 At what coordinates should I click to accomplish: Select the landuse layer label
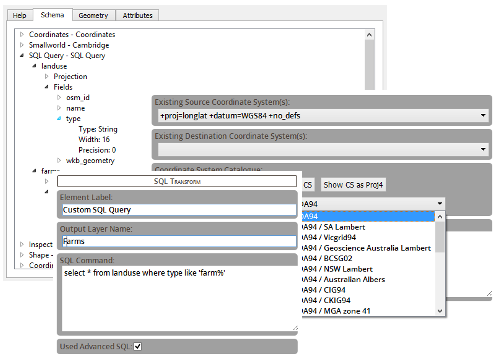point(54,66)
